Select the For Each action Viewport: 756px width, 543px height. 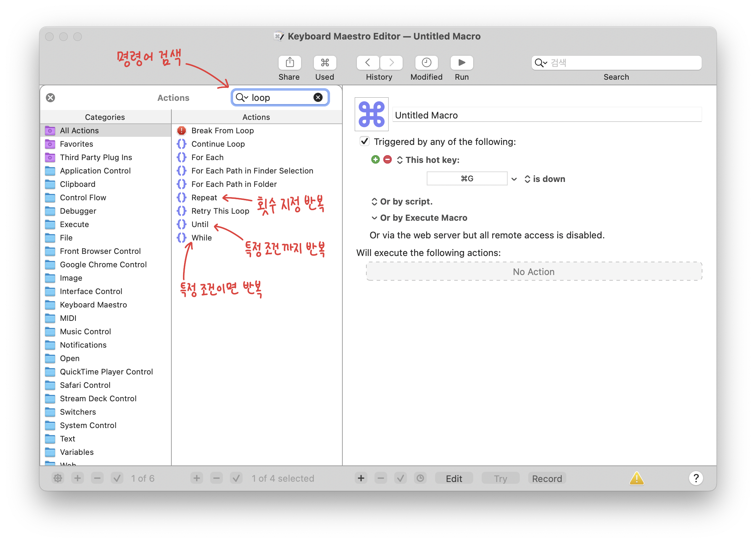(x=257, y=157)
